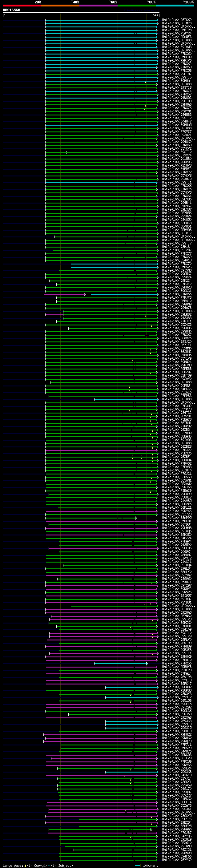
Task: Click the green ~80% identity legend segment
Action: coord(137,6)
